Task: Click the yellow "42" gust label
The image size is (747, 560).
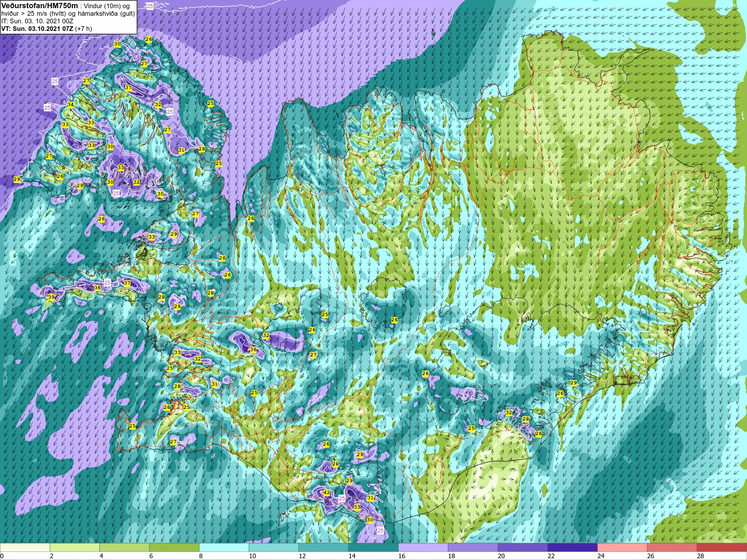Action: pyautogui.click(x=327, y=494)
